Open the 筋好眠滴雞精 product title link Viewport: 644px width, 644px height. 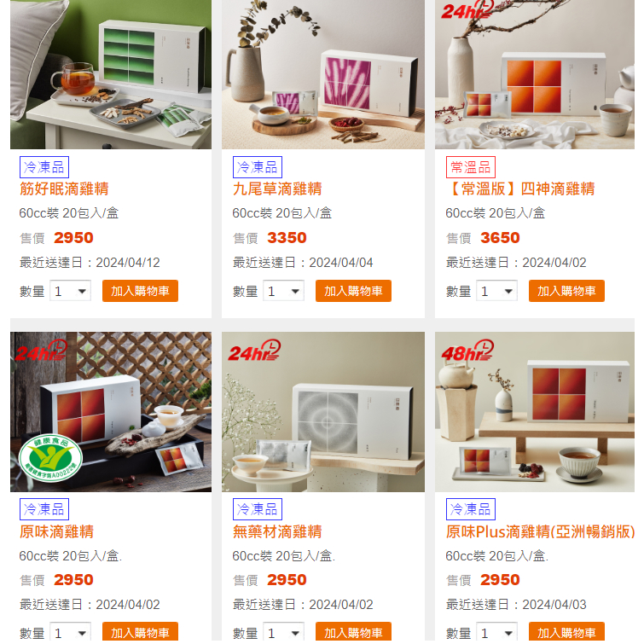click(x=64, y=189)
